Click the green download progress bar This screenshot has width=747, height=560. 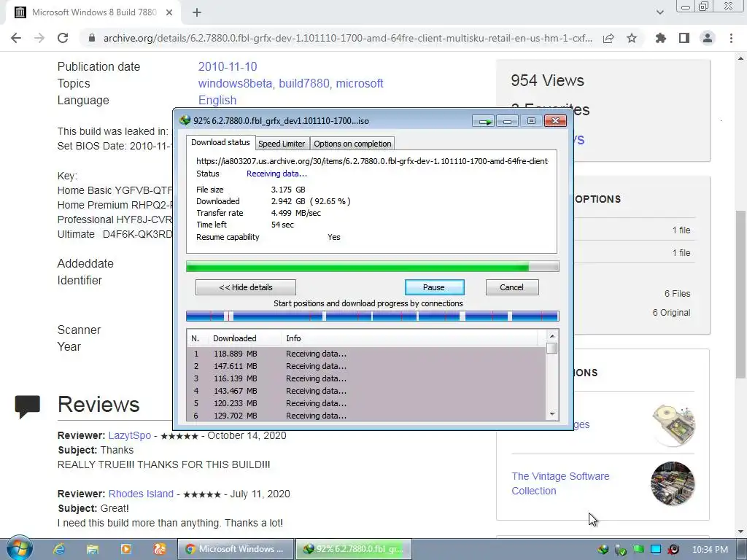coord(373,267)
